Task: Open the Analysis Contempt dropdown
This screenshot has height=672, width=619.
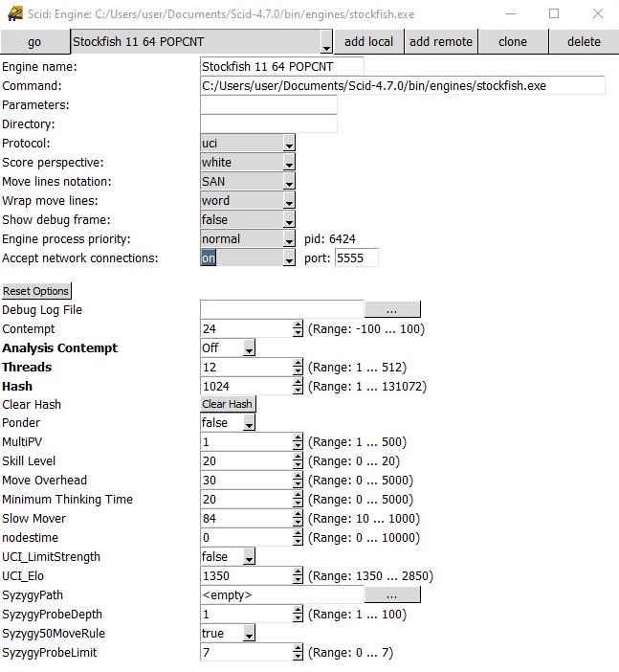Action: (x=228, y=347)
